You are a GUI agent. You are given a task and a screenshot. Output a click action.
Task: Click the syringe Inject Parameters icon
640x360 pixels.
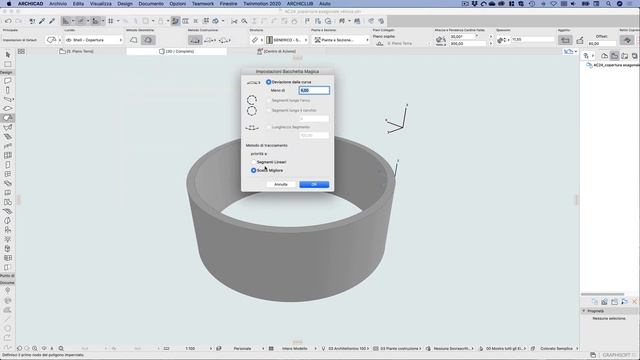click(52, 21)
